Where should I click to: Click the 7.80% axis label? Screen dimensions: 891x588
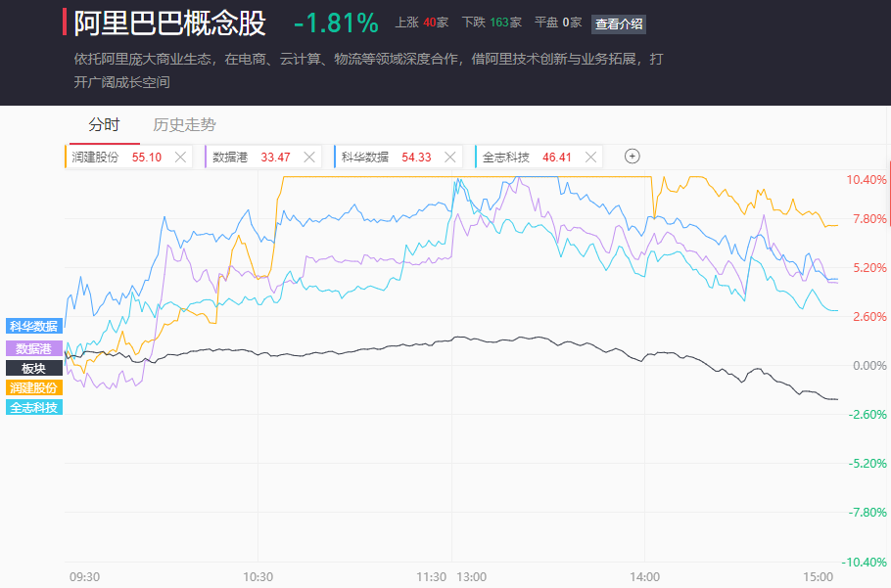point(869,219)
